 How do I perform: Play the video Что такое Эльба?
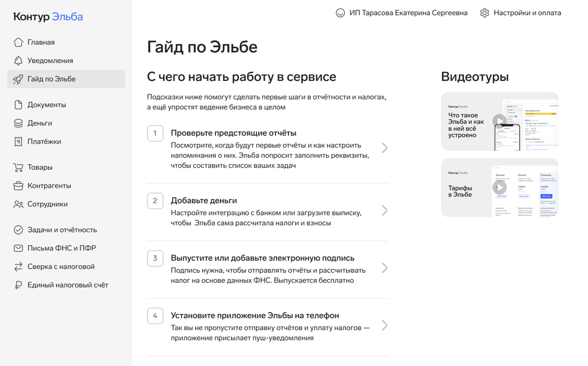click(499, 121)
